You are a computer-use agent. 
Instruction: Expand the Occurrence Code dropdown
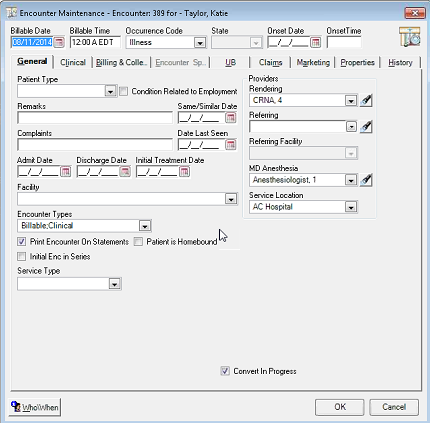coord(200,43)
